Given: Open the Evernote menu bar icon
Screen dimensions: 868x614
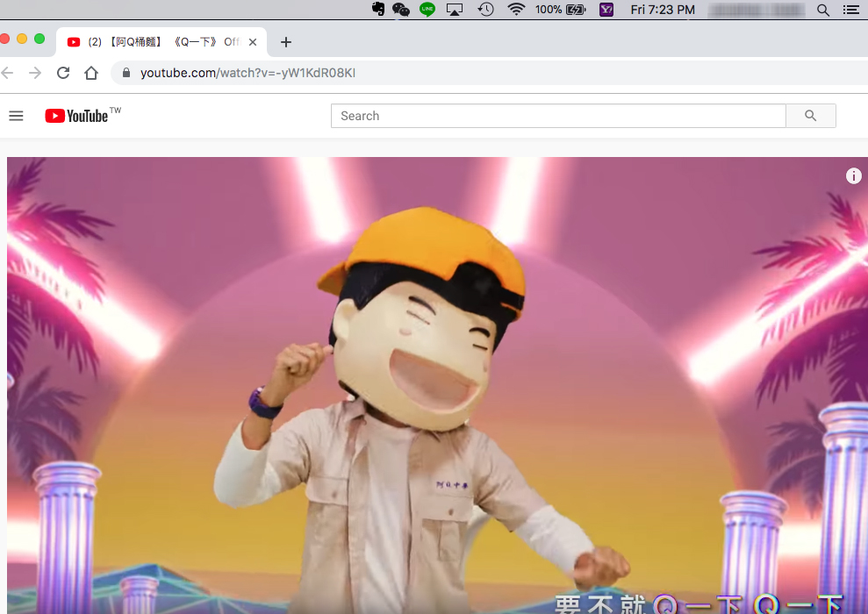Looking at the screenshot, I should point(378,10).
